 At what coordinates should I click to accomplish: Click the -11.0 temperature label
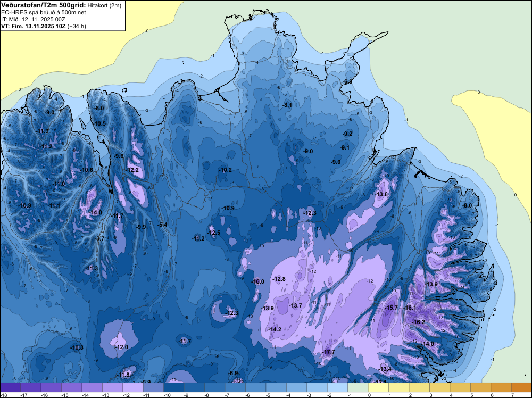(x=59, y=184)
